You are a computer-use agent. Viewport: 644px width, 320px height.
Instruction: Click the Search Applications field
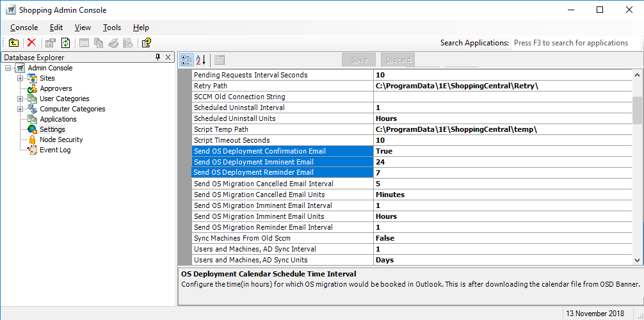573,43
